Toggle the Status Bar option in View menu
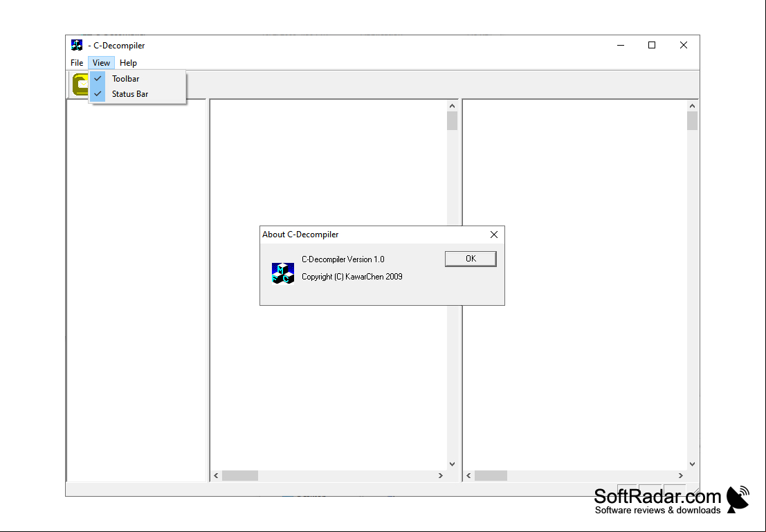The image size is (766, 532). coord(137,94)
